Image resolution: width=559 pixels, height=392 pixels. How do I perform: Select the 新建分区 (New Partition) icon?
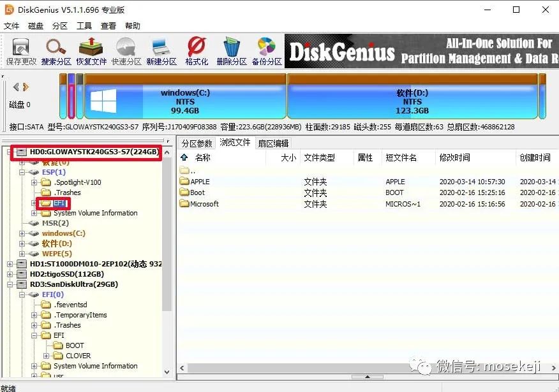(x=160, y=50)
